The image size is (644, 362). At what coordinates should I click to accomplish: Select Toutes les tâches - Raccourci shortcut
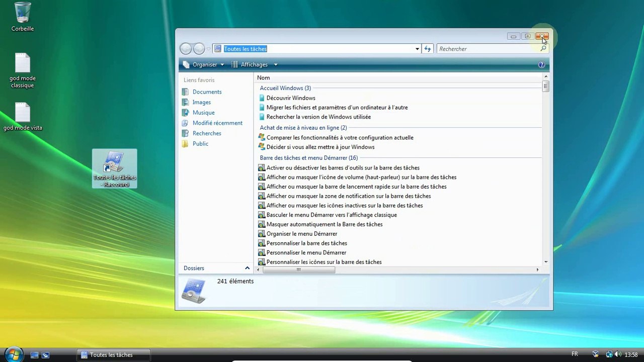tap(115, 168)
